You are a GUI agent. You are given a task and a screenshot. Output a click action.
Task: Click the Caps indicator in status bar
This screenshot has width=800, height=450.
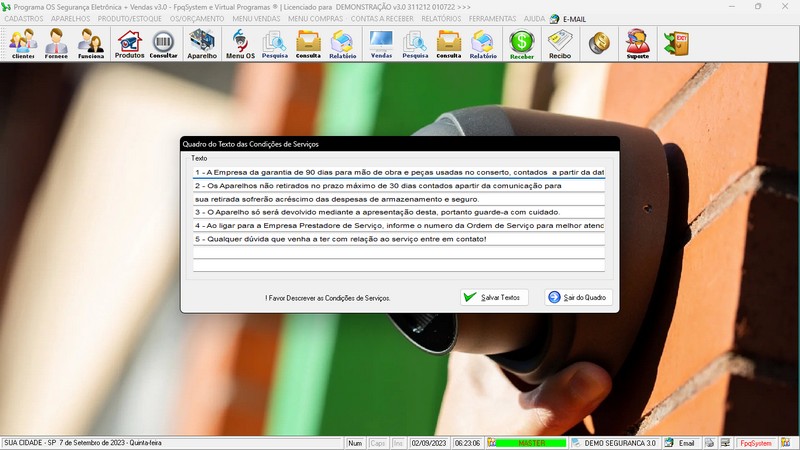(x=378, y=443)
